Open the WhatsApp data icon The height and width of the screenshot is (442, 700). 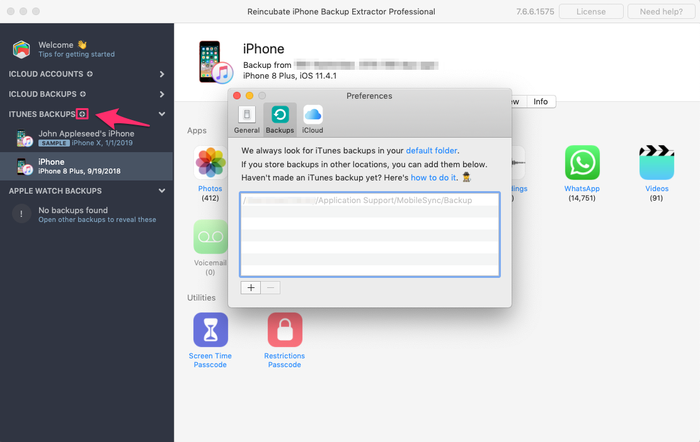pyautogui.click(x=582, y=163)
